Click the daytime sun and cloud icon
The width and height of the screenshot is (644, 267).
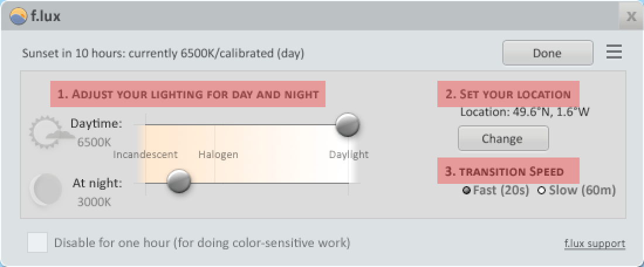click(46, 132)
